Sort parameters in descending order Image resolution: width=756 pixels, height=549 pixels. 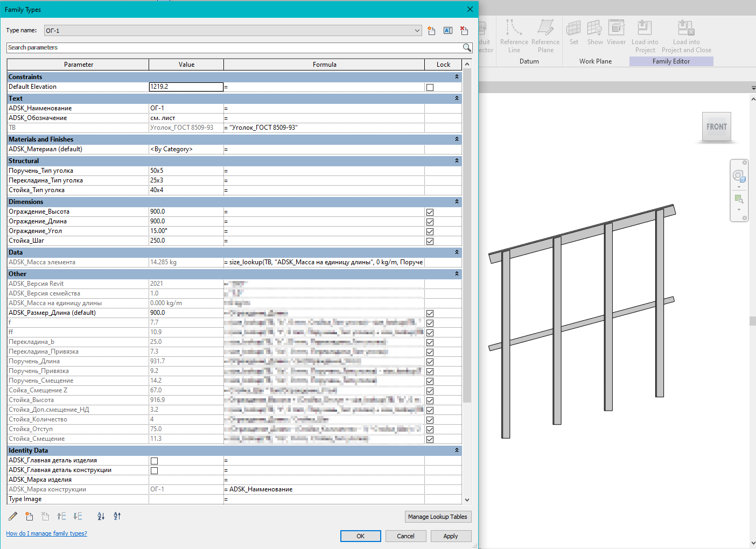pyautogui.click(x=117, y=516)
